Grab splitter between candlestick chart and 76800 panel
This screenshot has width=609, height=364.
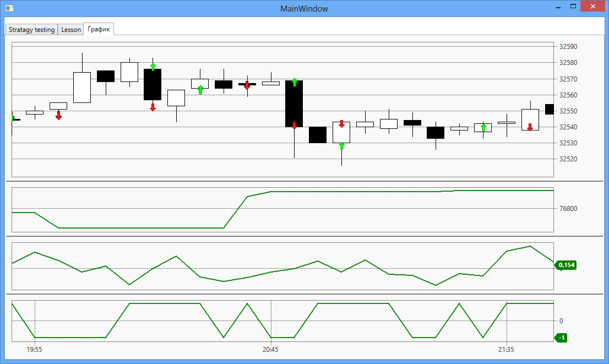click(x=304, y=181)
